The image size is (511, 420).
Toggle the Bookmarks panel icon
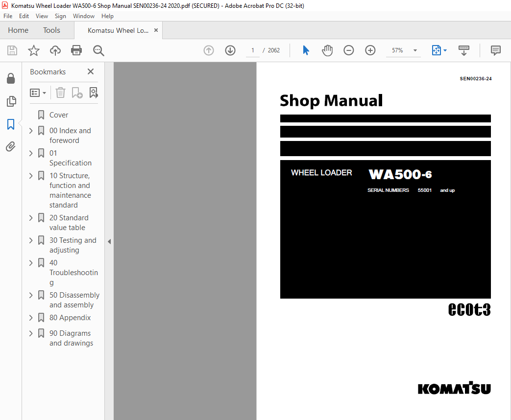11,124
